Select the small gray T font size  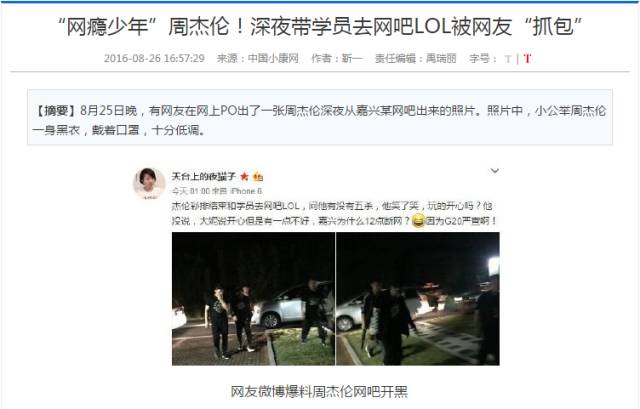[x=508, y=59]
